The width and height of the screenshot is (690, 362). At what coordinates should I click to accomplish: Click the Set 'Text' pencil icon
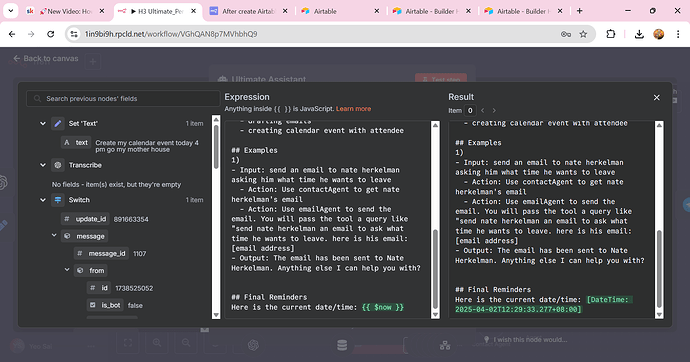coord(58,124)
